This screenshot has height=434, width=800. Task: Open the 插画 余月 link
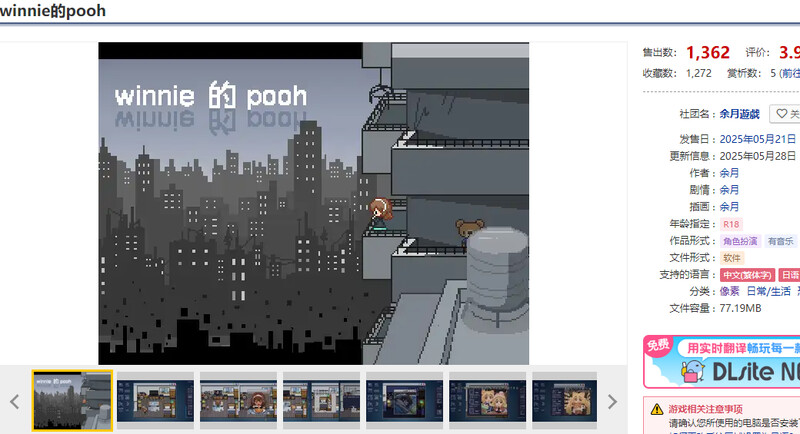pos(729,207)
